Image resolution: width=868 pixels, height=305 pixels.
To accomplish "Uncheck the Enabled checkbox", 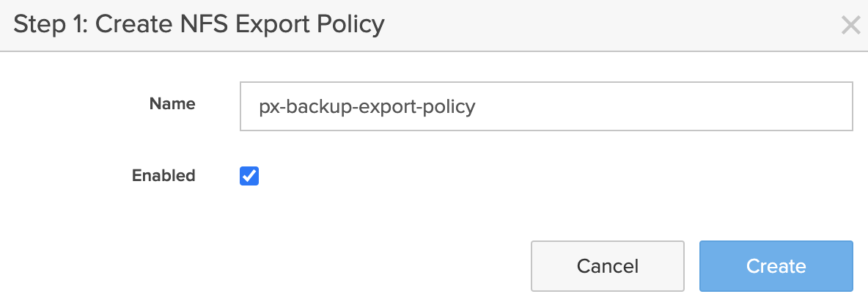I will click(x=249, y=176).
